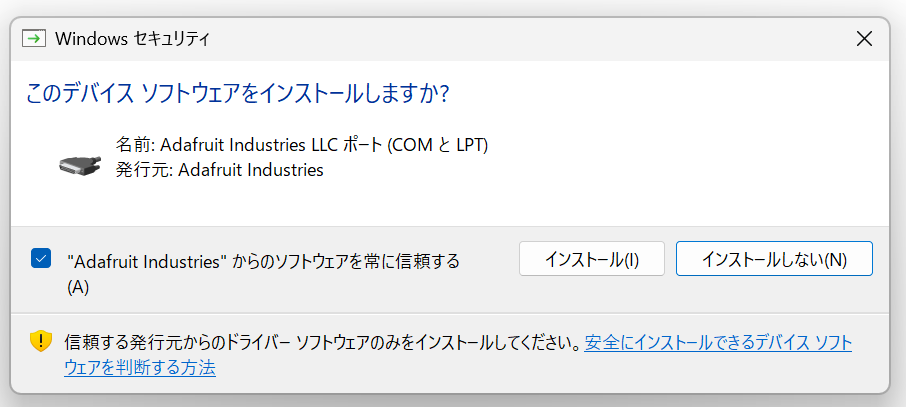
Task: Click the '(COM と LPT)' port type text
Action: click(x=437, y=145)
